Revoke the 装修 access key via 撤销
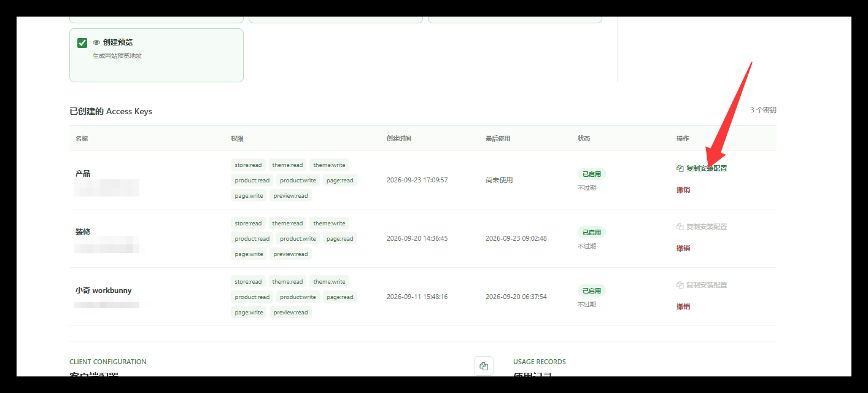Screen dimensions: 868x393 683,248
